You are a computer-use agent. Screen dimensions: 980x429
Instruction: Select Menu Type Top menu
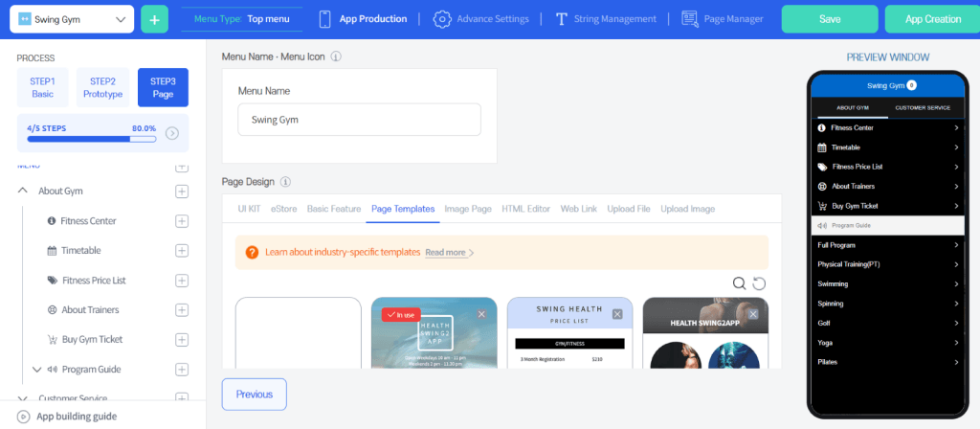coord(242,19)
